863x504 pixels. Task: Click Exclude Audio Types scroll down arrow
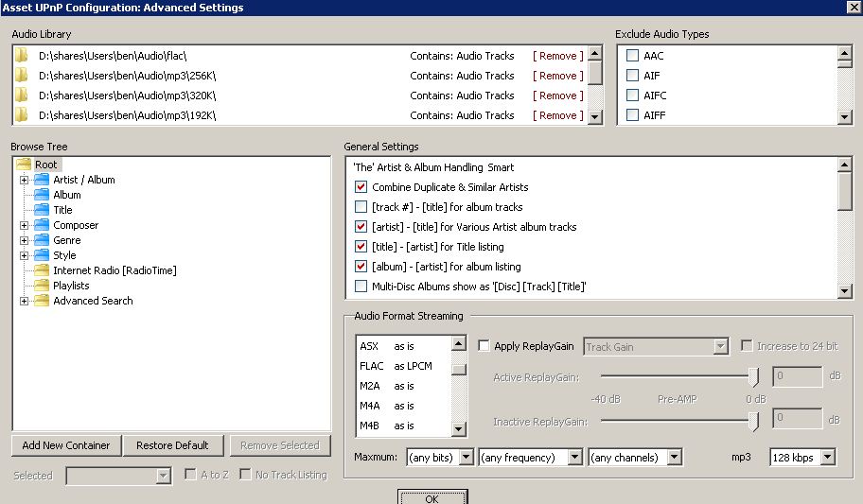point(845,116)
